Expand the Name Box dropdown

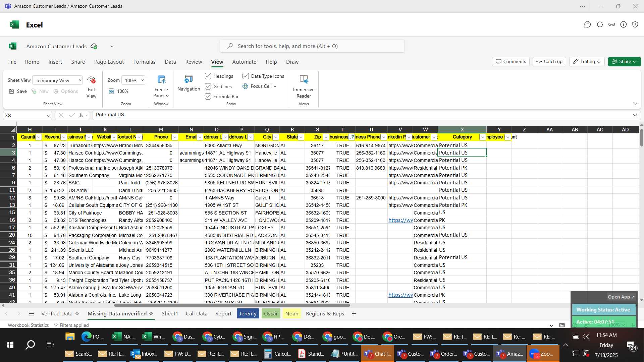point(49,115)
